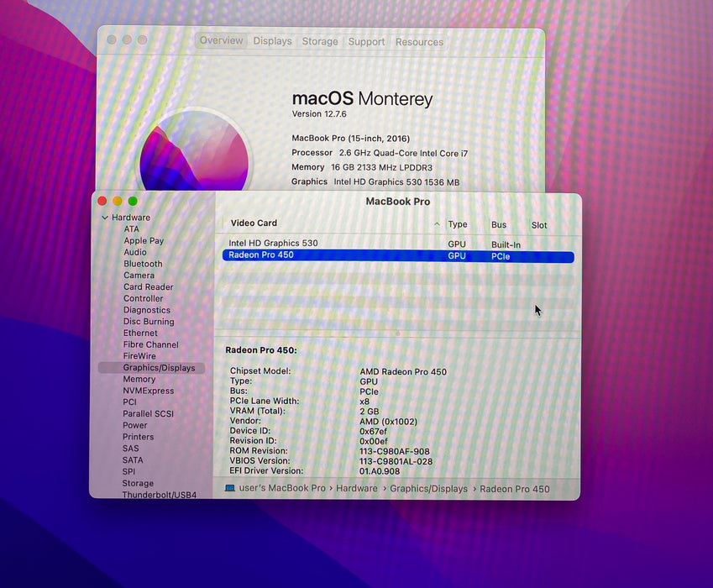Viewport: 713px width, 588px height.
Task: Sort by the Slot column header
Action: [539, 225]
